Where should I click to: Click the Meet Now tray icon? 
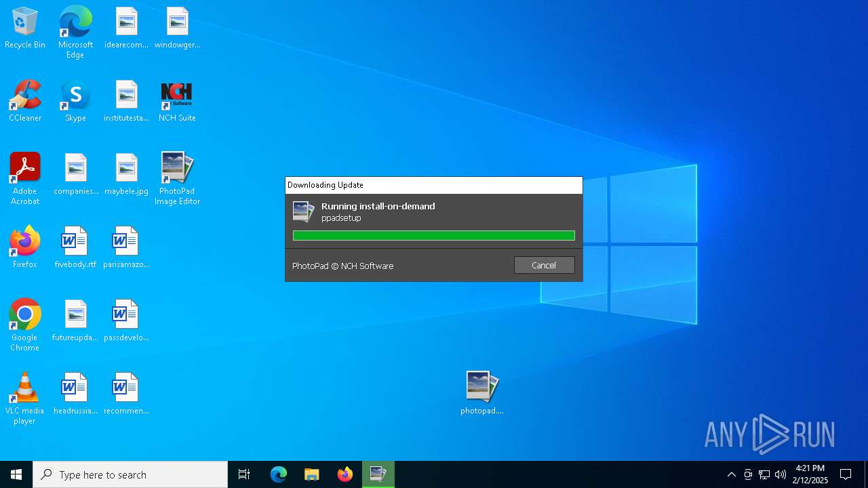click(748, 474)
